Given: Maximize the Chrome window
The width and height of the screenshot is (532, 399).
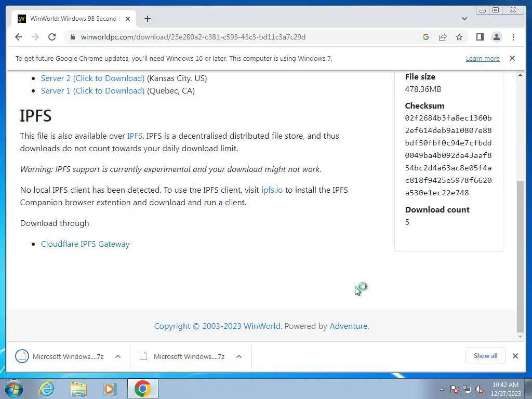Looking at the screenshot, I should (x=496, y=10).
